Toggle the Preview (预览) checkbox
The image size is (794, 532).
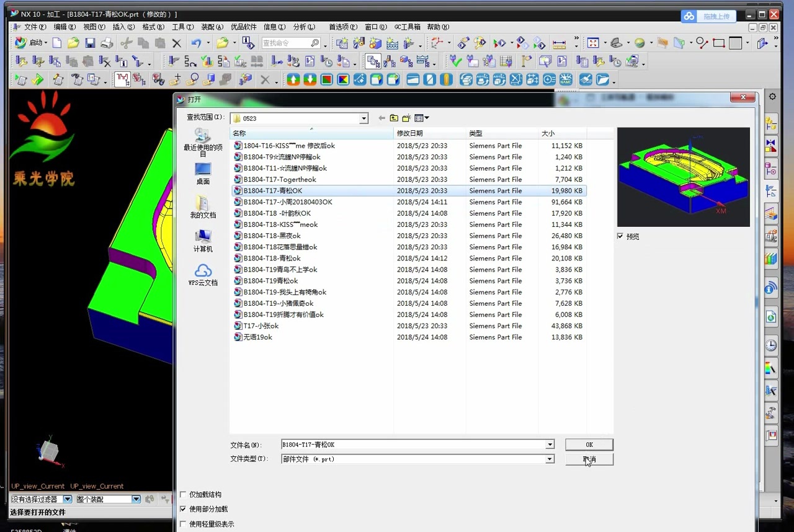click(x=620, y=236)
